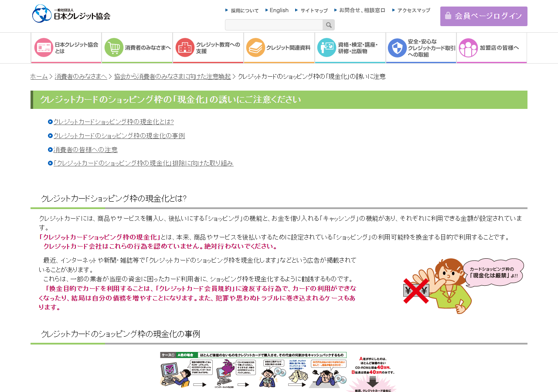Open お問合せ、相談窓口 link

click(x=360, y=10)
